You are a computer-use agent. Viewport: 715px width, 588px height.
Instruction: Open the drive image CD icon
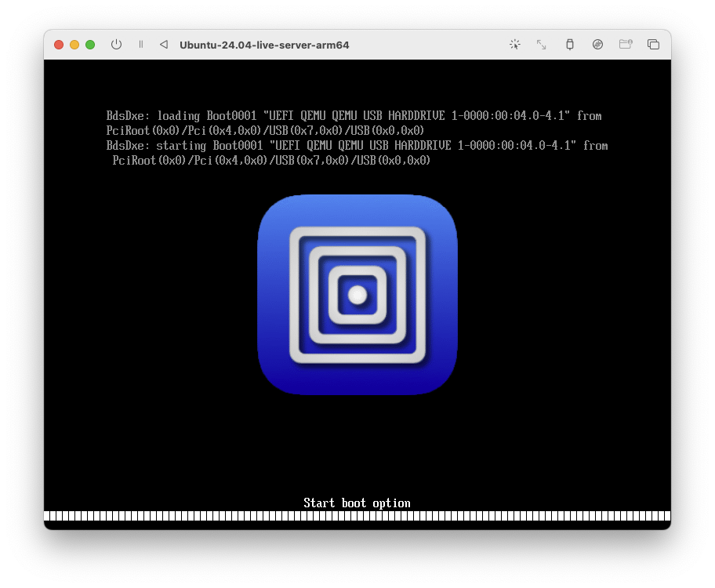coord(598,45)
